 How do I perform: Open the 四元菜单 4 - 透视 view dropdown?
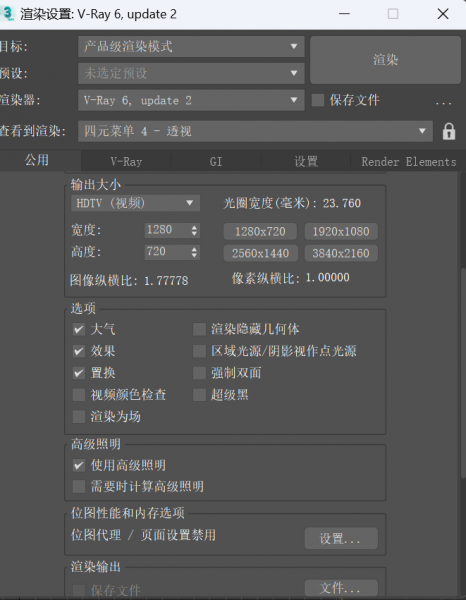click(255, 131)
